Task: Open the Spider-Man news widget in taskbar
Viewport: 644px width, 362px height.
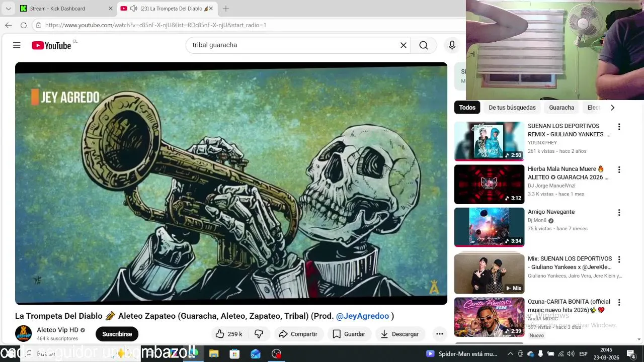Action: tap(462, 354)
